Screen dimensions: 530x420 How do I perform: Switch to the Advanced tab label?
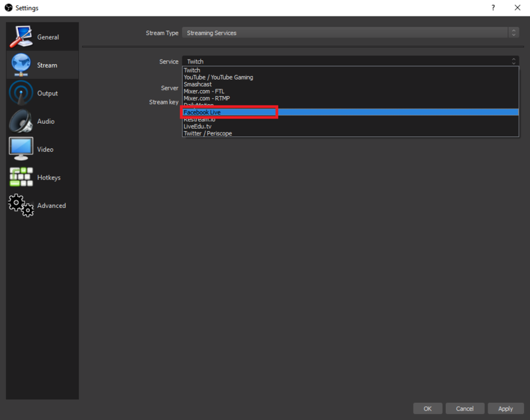(x=52, y=205)
